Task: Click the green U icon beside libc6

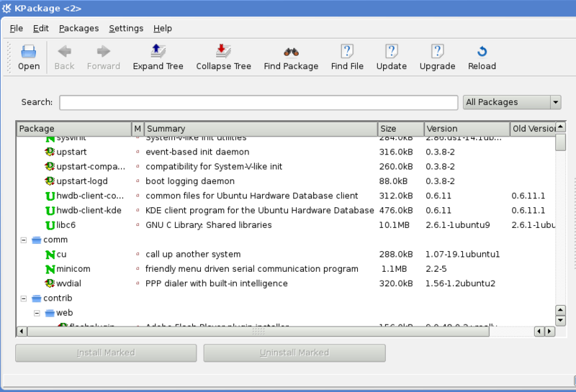Action: (x=50, y=225)
